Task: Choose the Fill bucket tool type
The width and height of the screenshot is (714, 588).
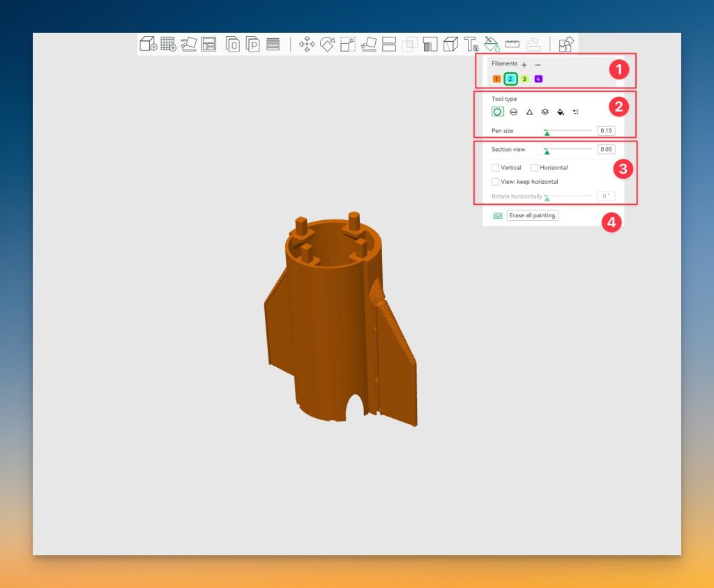Action: [x=561, y=111]
